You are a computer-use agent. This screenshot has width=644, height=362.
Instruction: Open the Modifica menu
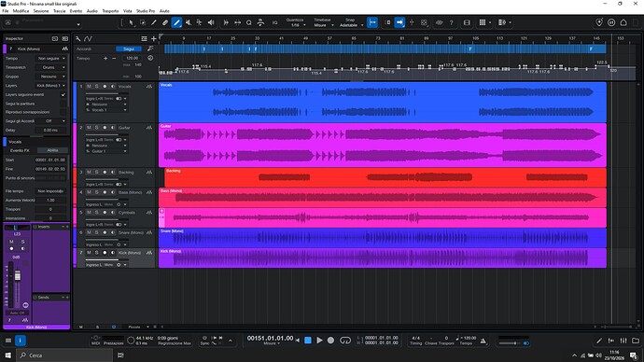tap(21, 11)
